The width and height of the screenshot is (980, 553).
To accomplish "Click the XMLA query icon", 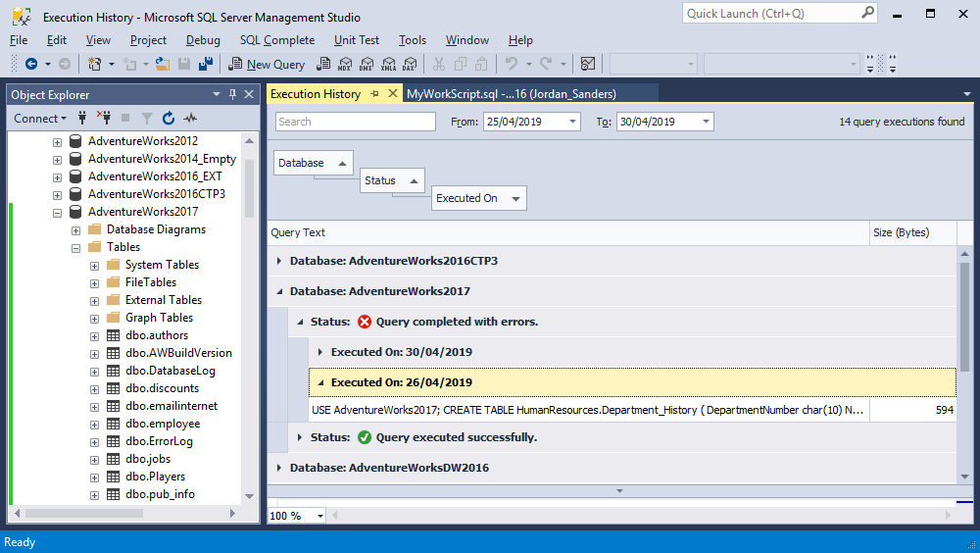I will click(388, 64).
